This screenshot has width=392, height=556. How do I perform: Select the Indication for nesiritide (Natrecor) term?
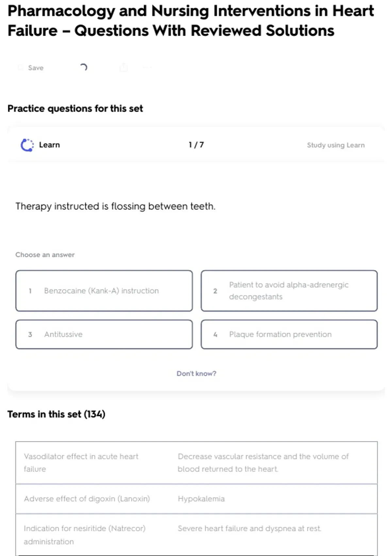tap(85, 535)
